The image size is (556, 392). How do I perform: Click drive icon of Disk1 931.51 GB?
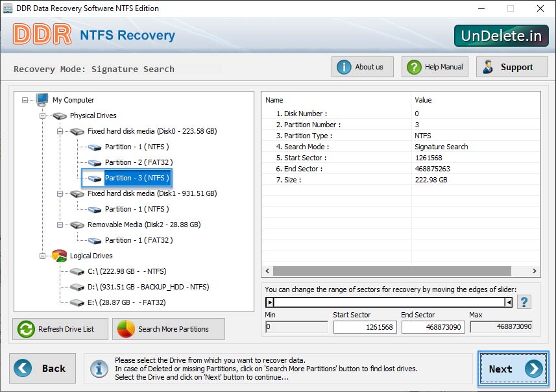(x=77, y=194)
